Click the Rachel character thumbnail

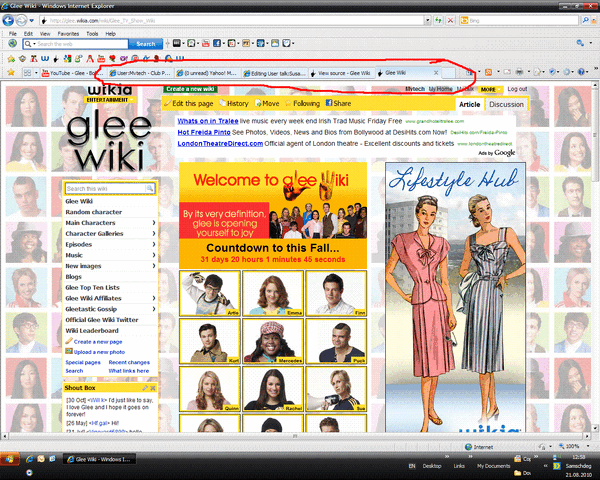273,389
